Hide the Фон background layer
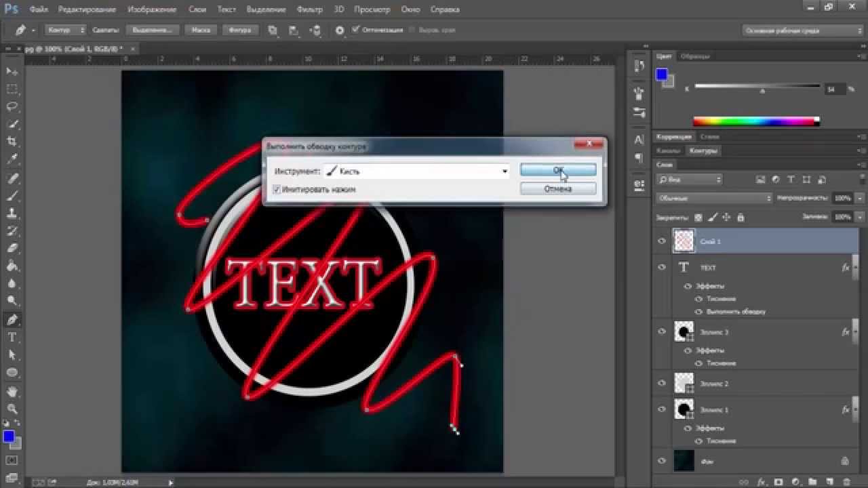868x488 pixels. pos(662,461)
